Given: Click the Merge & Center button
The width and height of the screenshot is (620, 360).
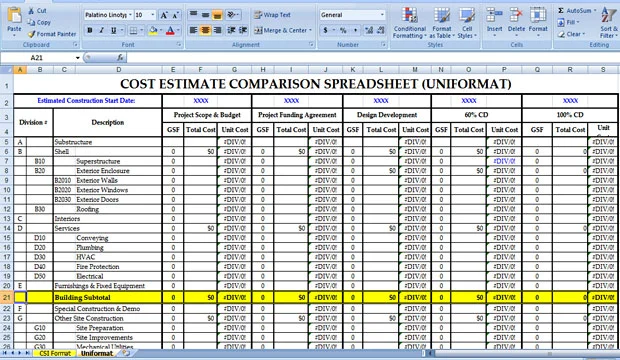Looking at the screenshot, I should [x=283, y=30].
